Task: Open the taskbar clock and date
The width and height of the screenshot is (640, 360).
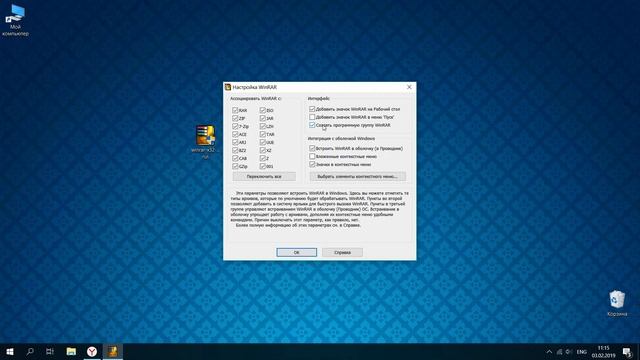Action: pos(603,351)
